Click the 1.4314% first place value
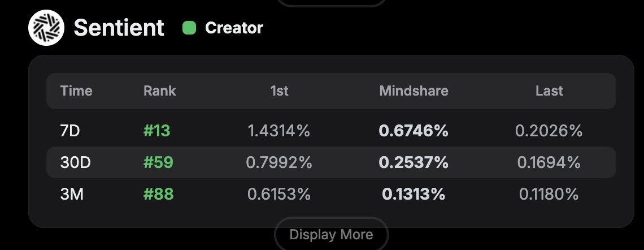The height and width of the screenshot is (250, 644). click(279, 131)
